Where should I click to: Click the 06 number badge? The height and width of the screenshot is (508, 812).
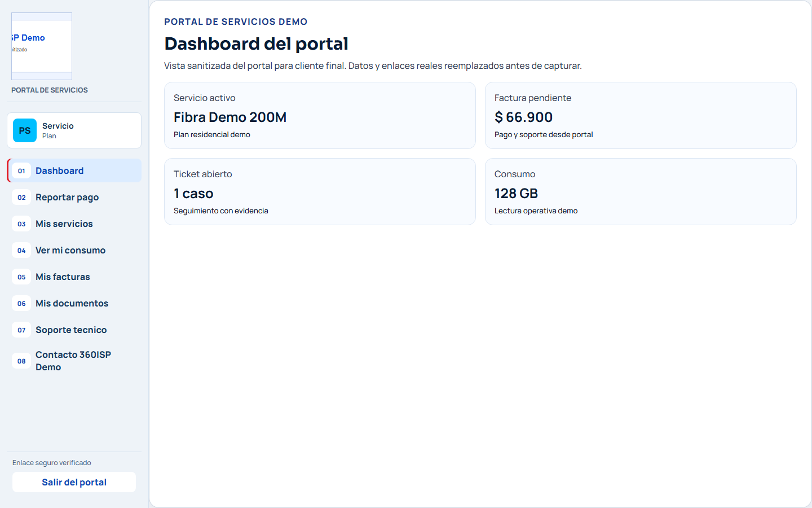(x=21, y=304)
